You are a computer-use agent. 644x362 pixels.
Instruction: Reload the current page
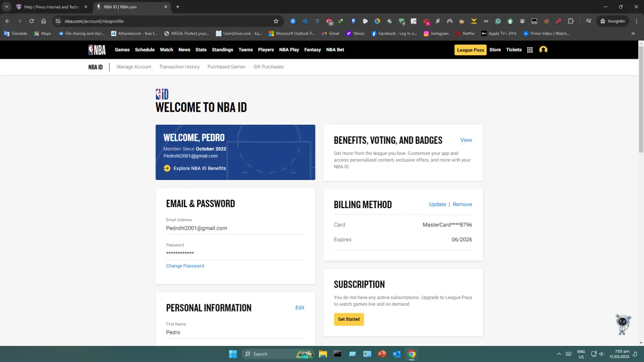31,21
